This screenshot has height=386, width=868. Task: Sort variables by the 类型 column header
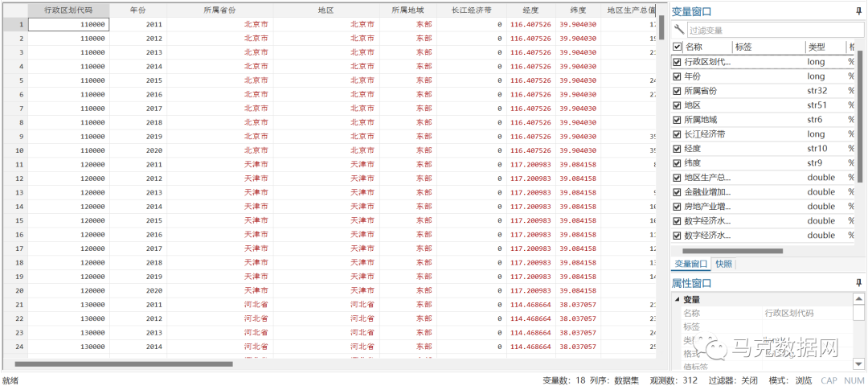[x=825, y=47]
